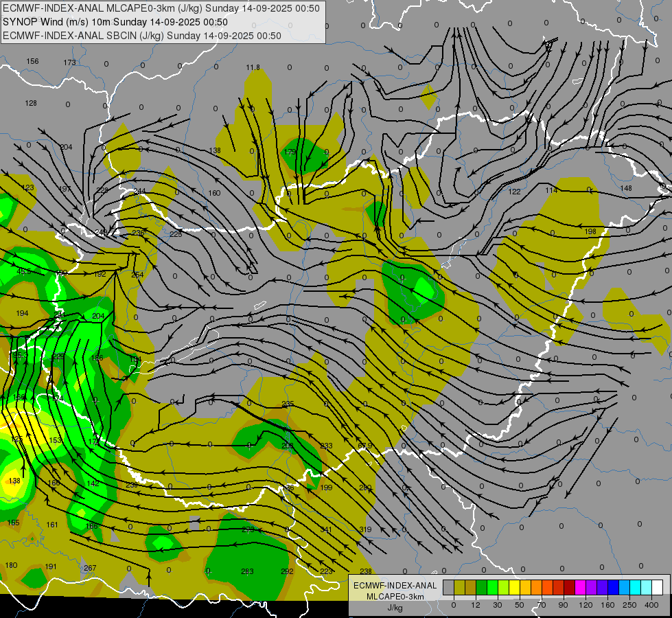Click the gray swatch in the legend
Image resolution: width=672 pixels, height=618 pixels.
pyautogui.click(x=449, y=588)
